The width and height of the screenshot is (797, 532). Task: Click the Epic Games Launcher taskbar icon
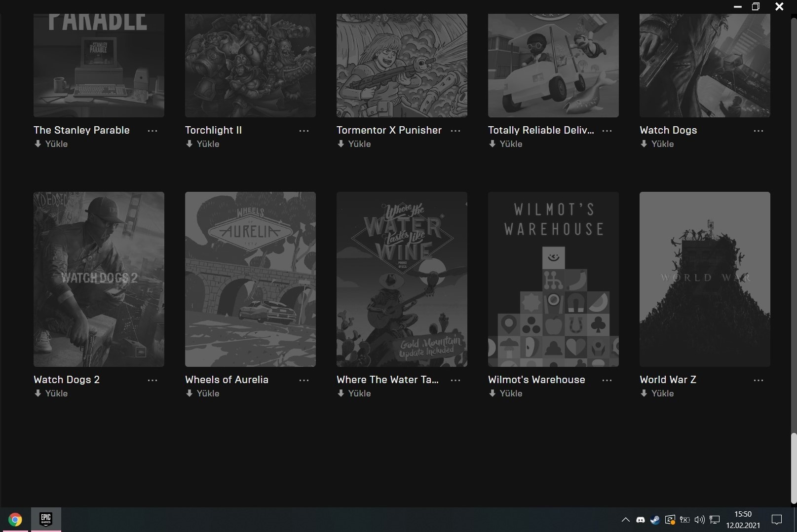tap(46, 519)
